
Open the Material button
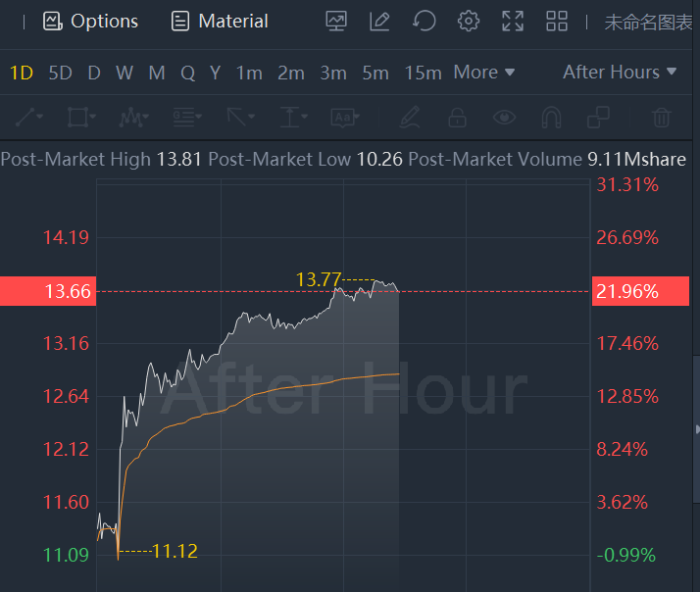(220, 21)
